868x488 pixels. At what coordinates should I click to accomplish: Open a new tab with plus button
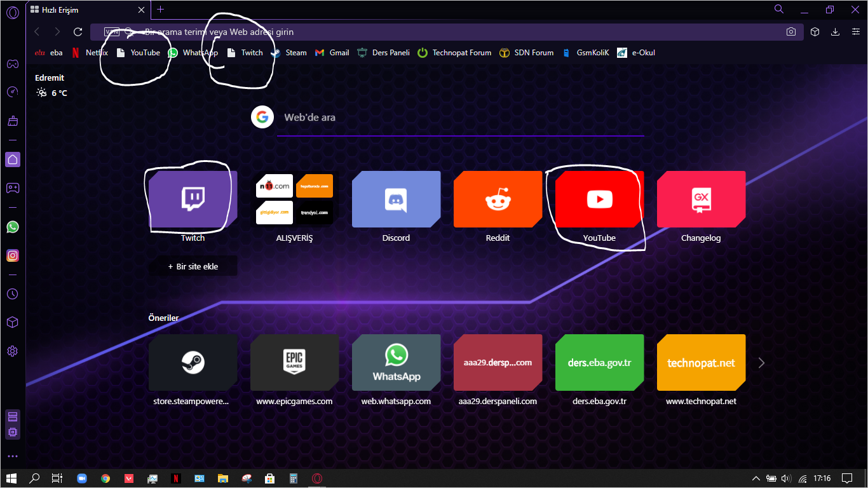tap(160, 10)
